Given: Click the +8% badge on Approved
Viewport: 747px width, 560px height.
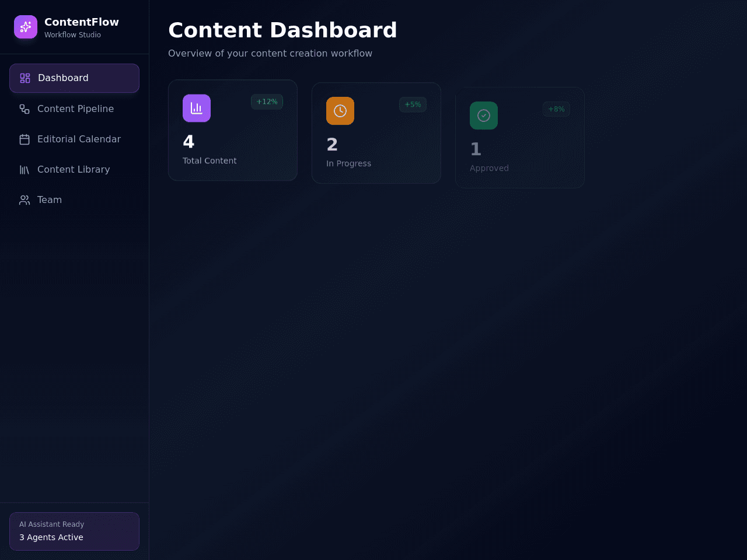Looking at the screenshot, I should click(x=556, y=109).
